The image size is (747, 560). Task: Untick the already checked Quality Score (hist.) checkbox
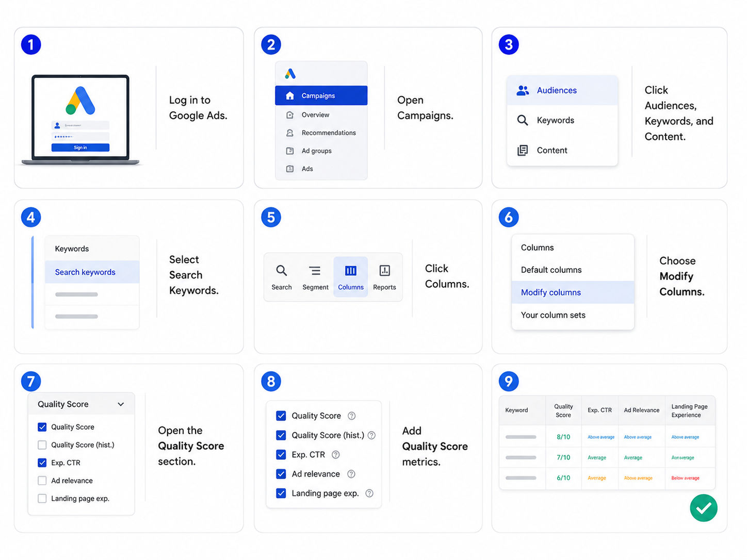(281, 435)
